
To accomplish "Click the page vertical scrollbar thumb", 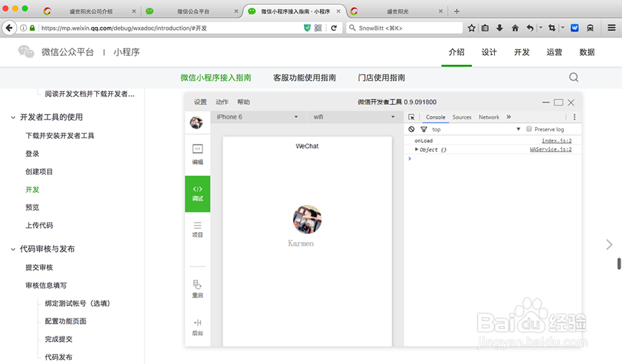I will click(619, 264).
